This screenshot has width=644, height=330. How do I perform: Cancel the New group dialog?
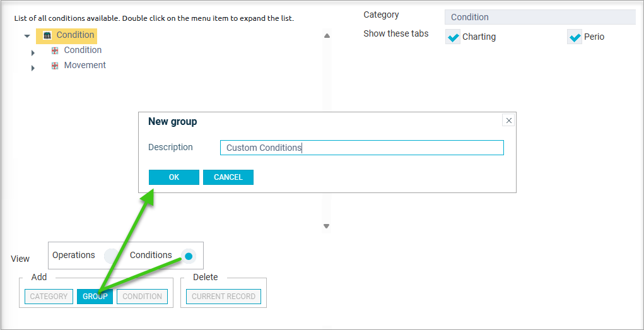point(228,177)
